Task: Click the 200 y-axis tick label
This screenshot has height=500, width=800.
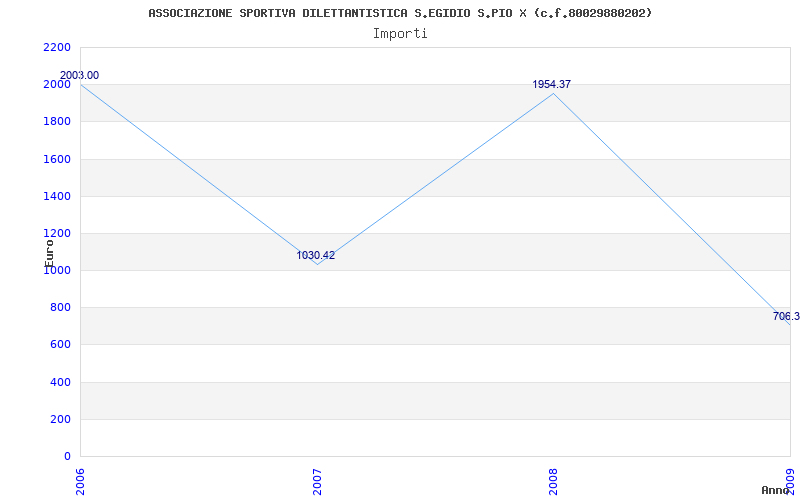Action: [x=60, y=419]
